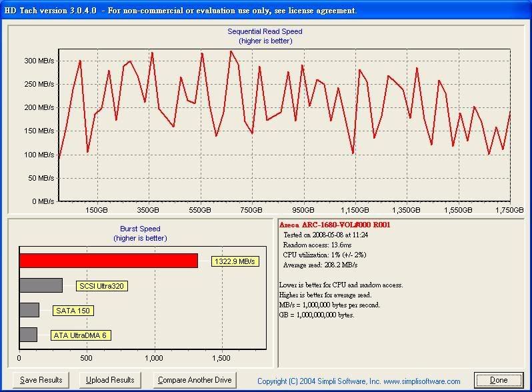Click the Areca ARC-1680-VOL#000 R001 title
The height and width of the screenshot is (392, 532).
(335, 225)
